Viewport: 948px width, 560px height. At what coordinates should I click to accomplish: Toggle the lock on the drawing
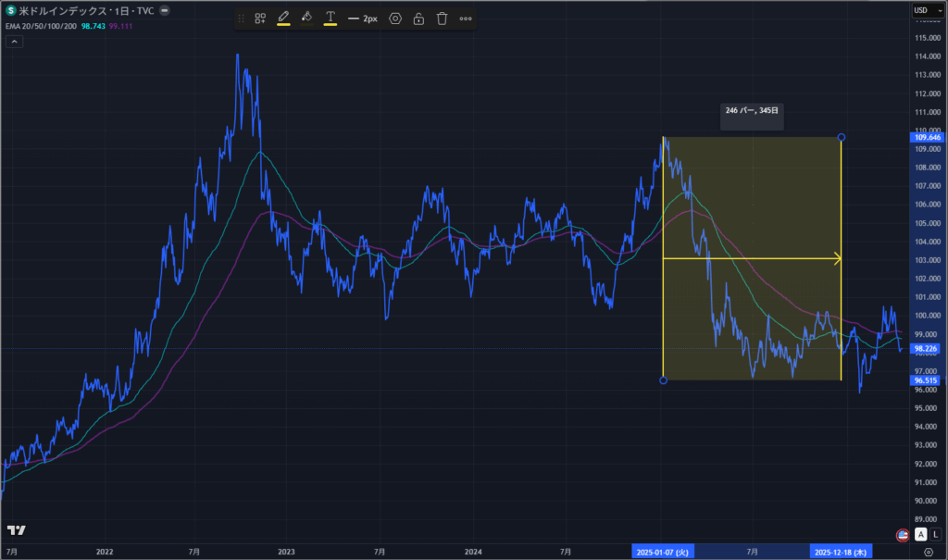[x=418, y=19]
